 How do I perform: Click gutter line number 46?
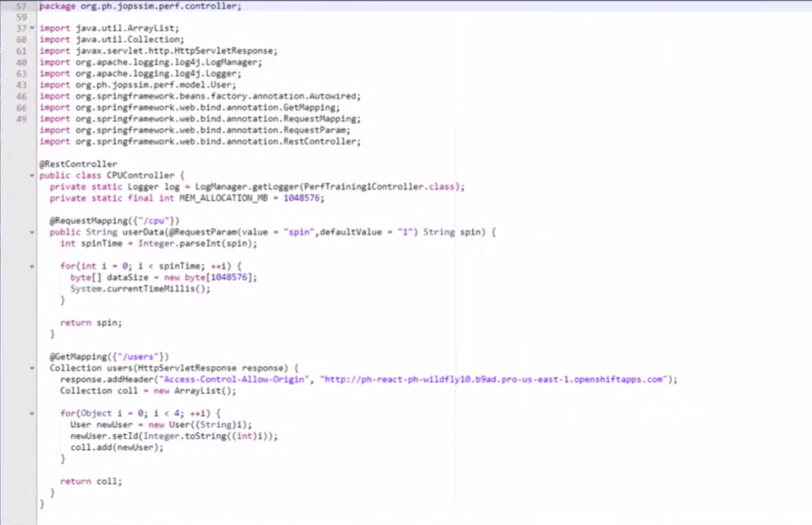click(21, 96)
